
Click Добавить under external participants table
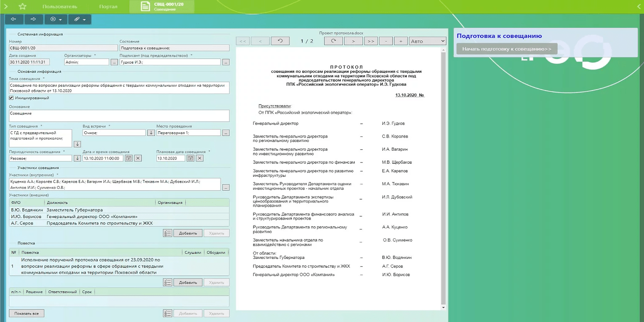[188, 233]
